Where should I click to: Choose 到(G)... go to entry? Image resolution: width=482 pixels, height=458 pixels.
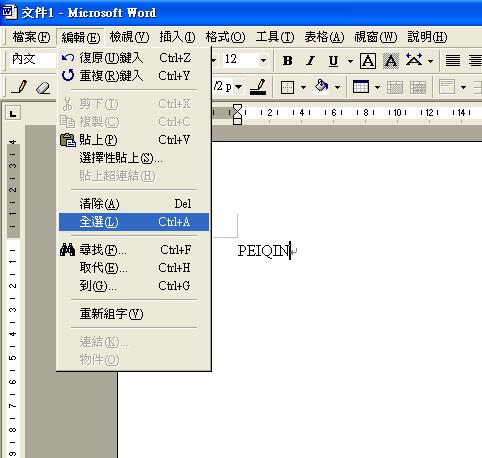pos(134,286)
